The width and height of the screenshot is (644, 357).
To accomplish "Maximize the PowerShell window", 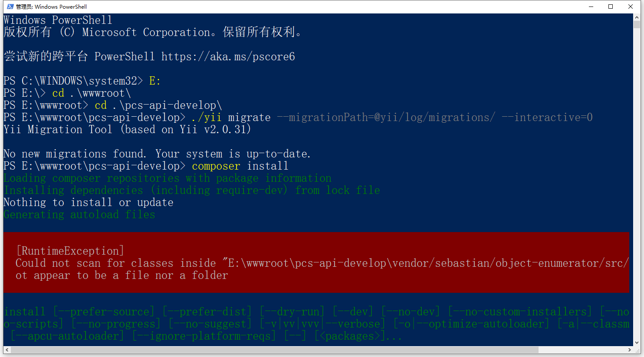I will (x=611, y=7).
